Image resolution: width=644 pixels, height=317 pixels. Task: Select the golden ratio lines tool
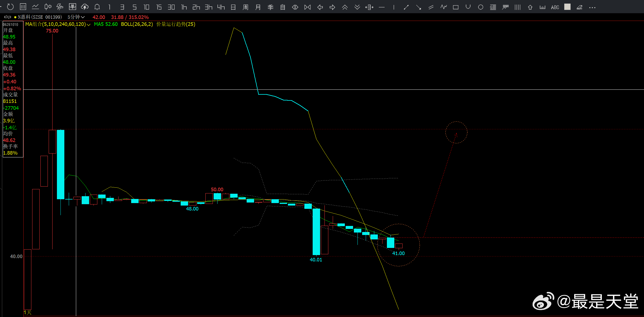click(493, 7)
